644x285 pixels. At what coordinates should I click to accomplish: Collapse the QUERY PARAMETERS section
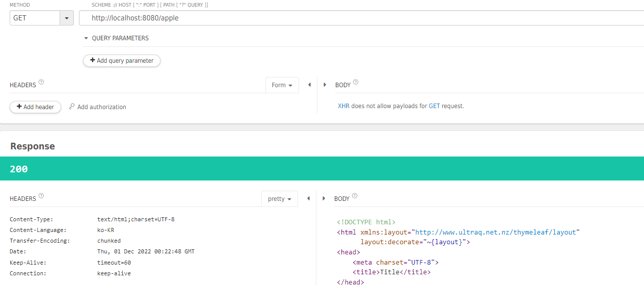point(86,38)
